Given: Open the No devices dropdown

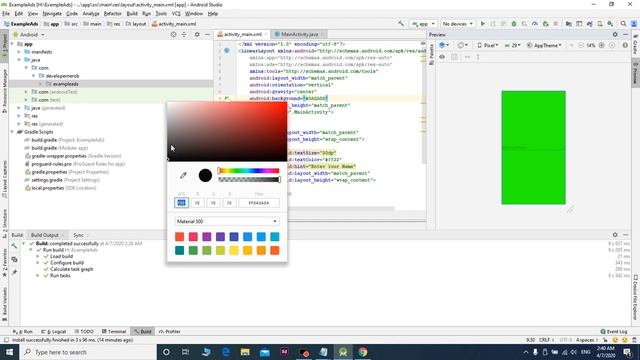Looking at the screenshot, I should click(458, 24).
